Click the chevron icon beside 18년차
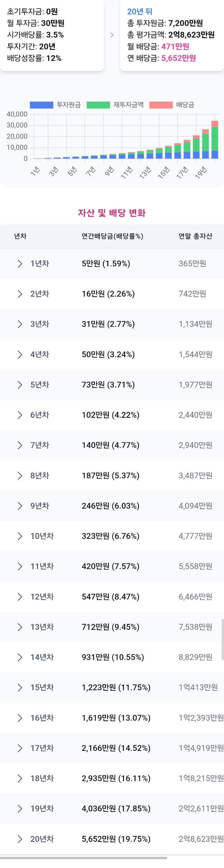The width and height of the screenshot is (224, 868). coord(19,778)
